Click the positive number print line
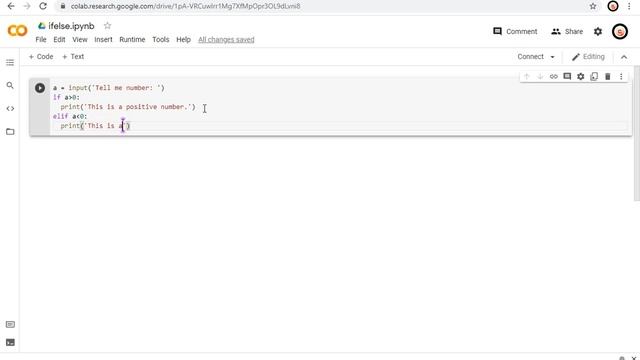 click(128, 107)
